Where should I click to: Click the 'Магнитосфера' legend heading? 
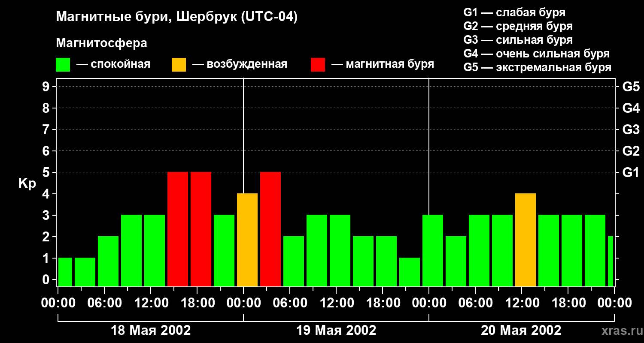point(101,43)
